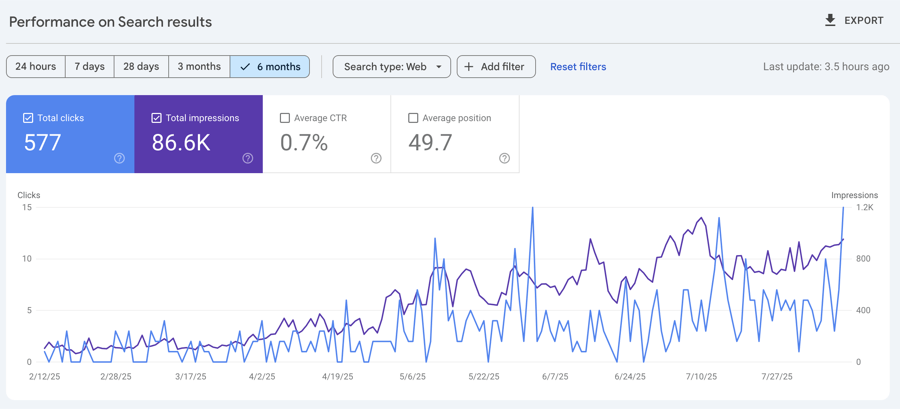900x409 pixels.
Task: Switch to the 28 days range
Action: 141,67
